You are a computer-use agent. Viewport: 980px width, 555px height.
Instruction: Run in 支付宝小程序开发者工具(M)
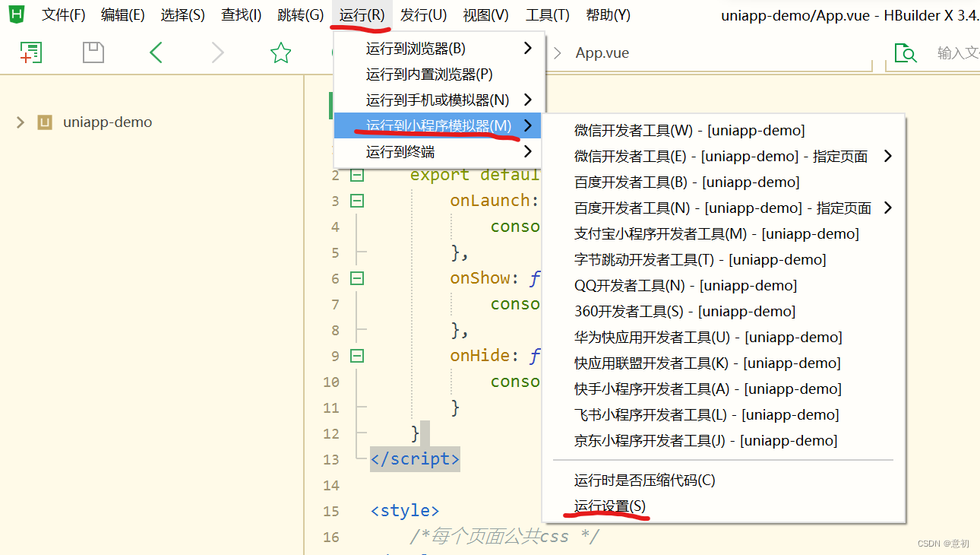click(x=724, y=234)
